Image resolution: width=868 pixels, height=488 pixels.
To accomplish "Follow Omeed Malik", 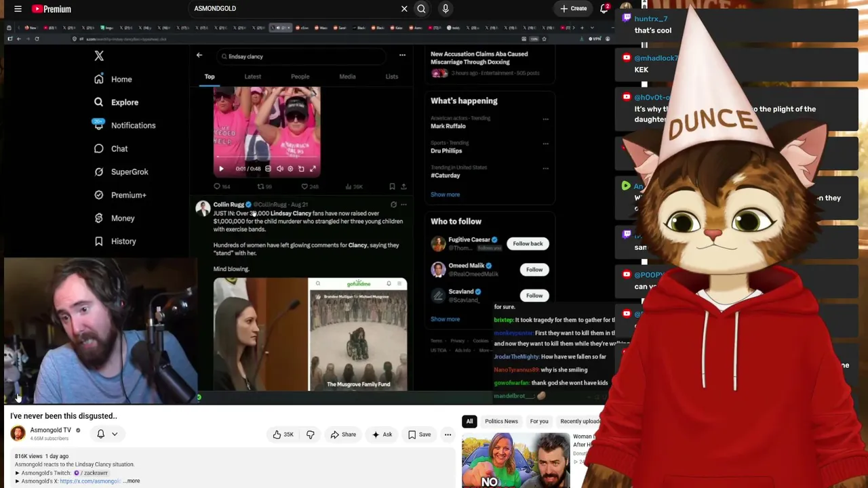I will 534,270.
